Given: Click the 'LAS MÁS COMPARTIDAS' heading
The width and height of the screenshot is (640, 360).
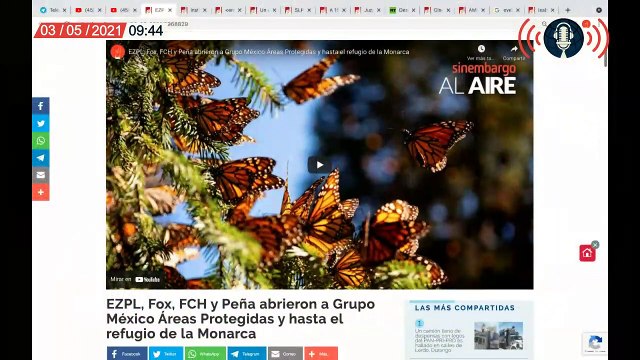Looking at the screenshot, I should point(464,308).
